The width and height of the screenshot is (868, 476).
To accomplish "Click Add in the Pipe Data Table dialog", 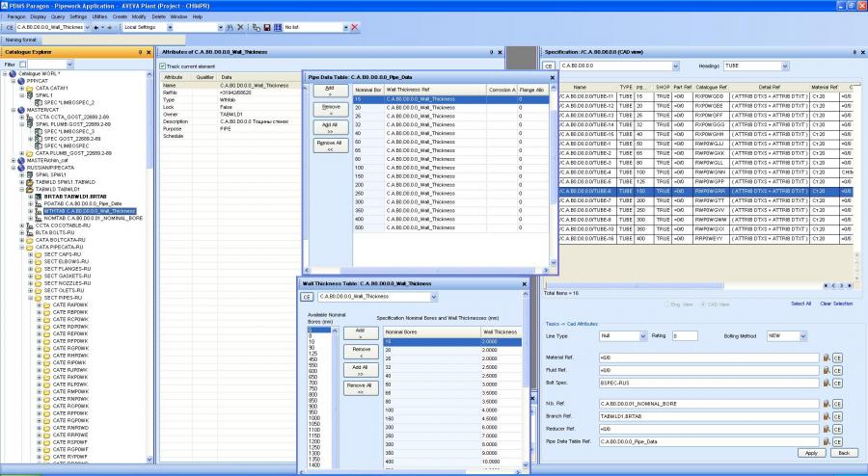I will [331, 91].
